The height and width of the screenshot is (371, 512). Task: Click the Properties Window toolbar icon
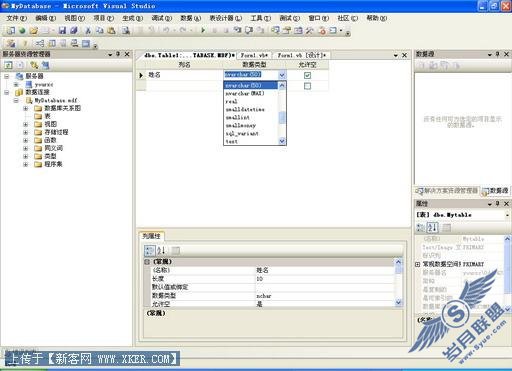pyautogui.click(x=287, y=31)
